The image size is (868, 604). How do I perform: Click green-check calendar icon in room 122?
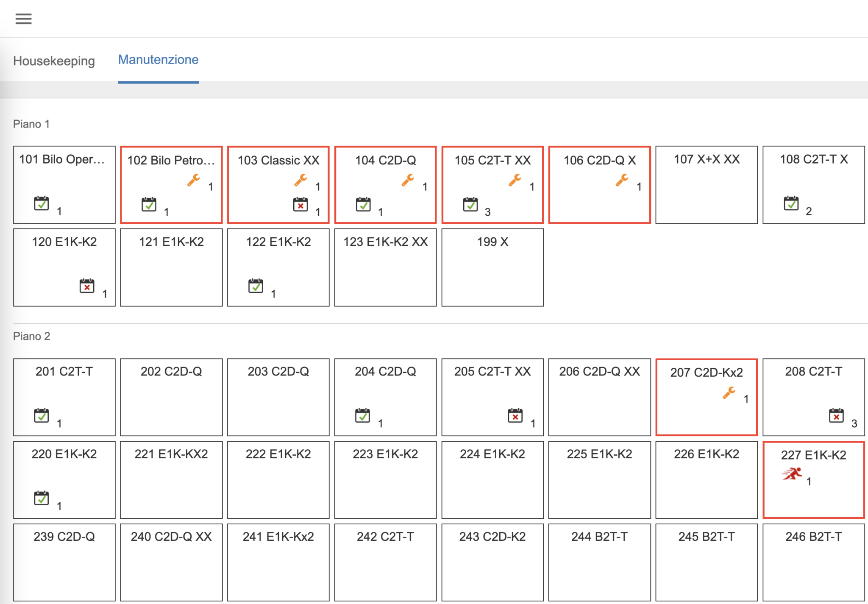pos(256,286)
